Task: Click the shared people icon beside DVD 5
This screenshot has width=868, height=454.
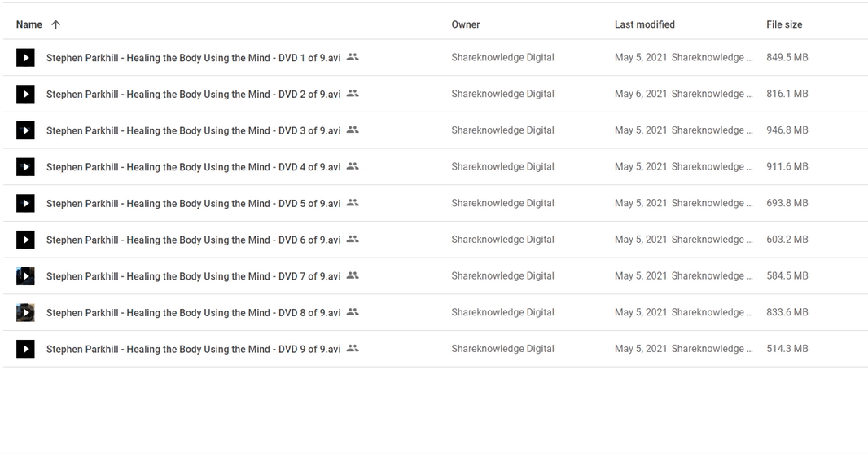Action: (x=353, y=203)
